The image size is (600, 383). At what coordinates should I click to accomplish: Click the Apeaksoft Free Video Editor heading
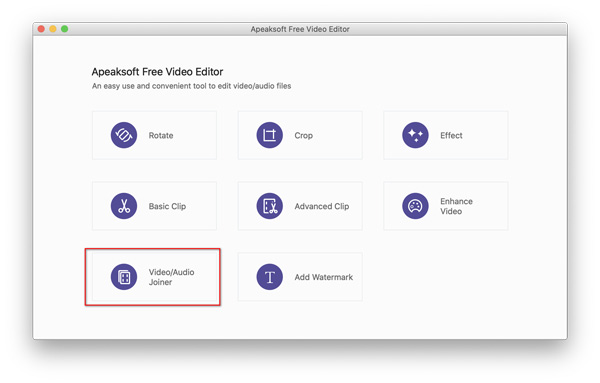(x=157, y=72)
